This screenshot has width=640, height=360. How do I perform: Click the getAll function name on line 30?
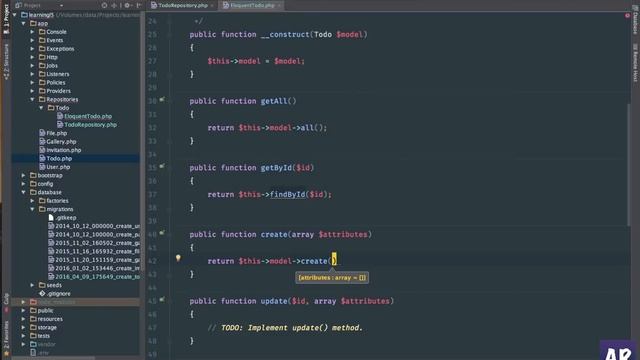click(x=274, y=101)
